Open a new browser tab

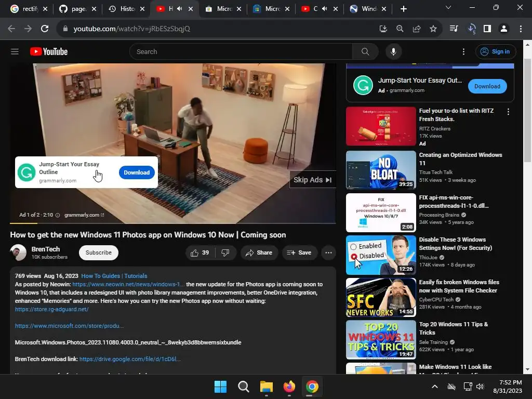(x=403, y=9)
